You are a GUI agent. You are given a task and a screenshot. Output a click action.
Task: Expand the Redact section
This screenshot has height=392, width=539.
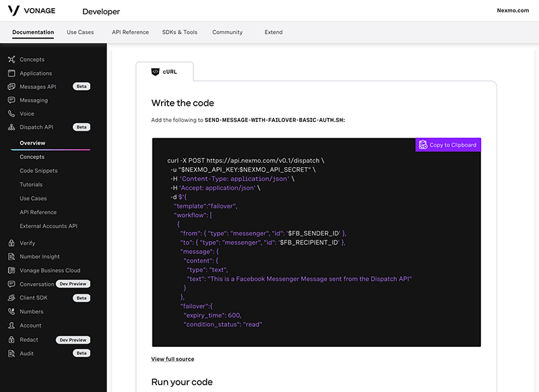click(x=30, y=339)
